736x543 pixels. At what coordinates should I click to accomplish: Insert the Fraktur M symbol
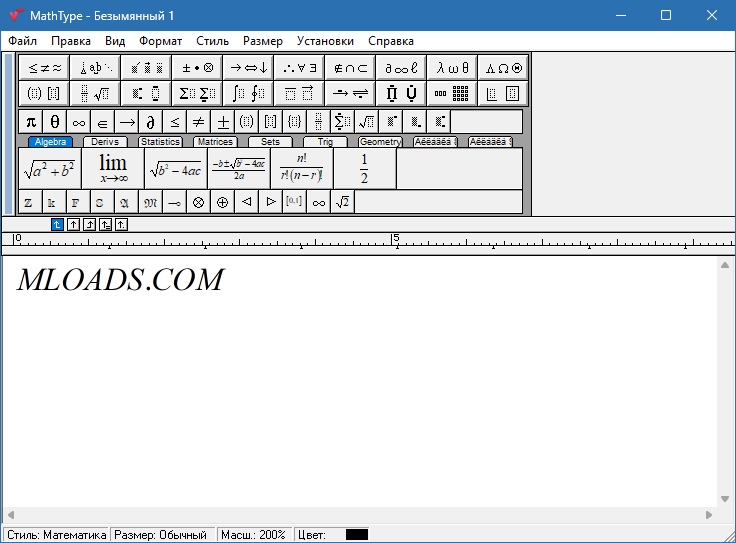151,202
